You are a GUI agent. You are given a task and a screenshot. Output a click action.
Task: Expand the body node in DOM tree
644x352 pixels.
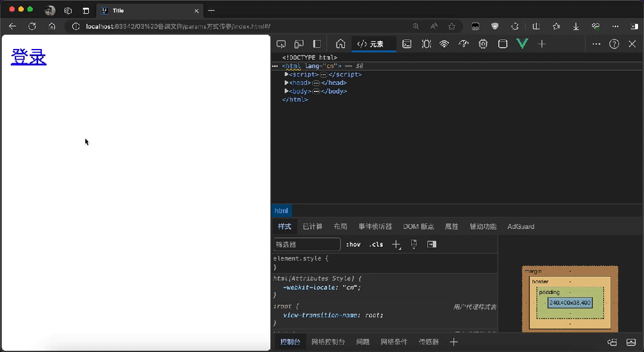coord(286,91)
